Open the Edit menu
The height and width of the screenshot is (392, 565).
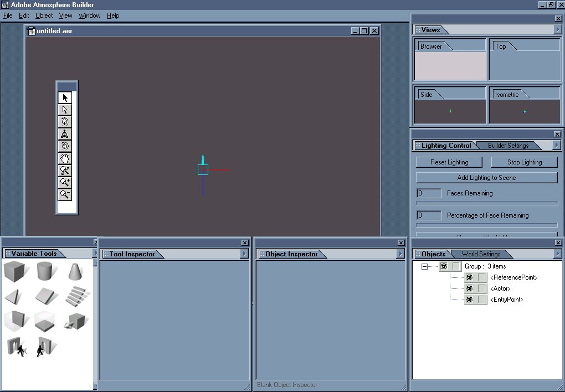point(24,16)
